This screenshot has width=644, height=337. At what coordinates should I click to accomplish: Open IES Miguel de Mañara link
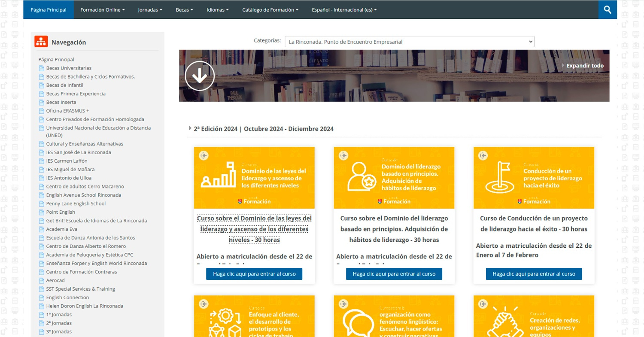(70, 170)
